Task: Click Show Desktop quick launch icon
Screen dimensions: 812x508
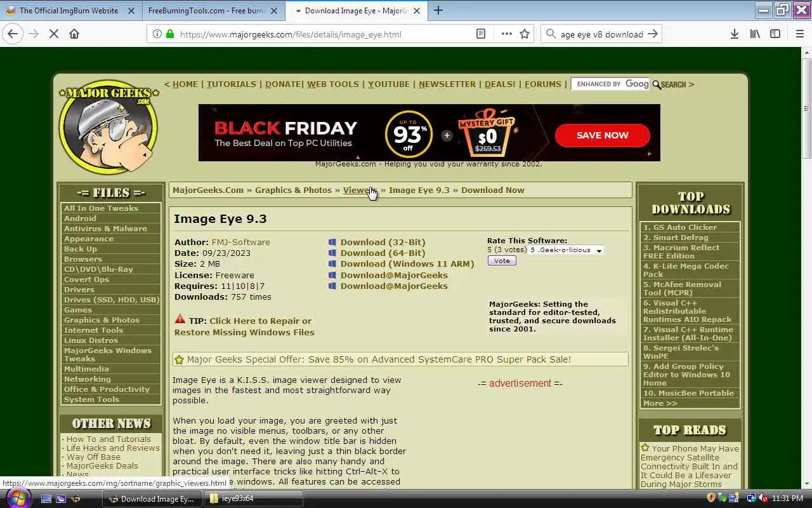Action: (x=46, y=498)
